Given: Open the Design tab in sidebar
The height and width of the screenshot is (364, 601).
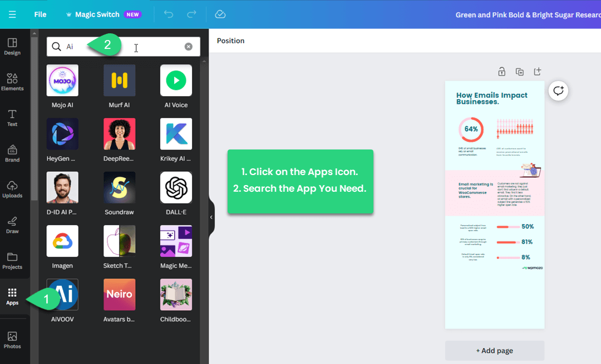Looking at the screenshot, I should point(12,47).
